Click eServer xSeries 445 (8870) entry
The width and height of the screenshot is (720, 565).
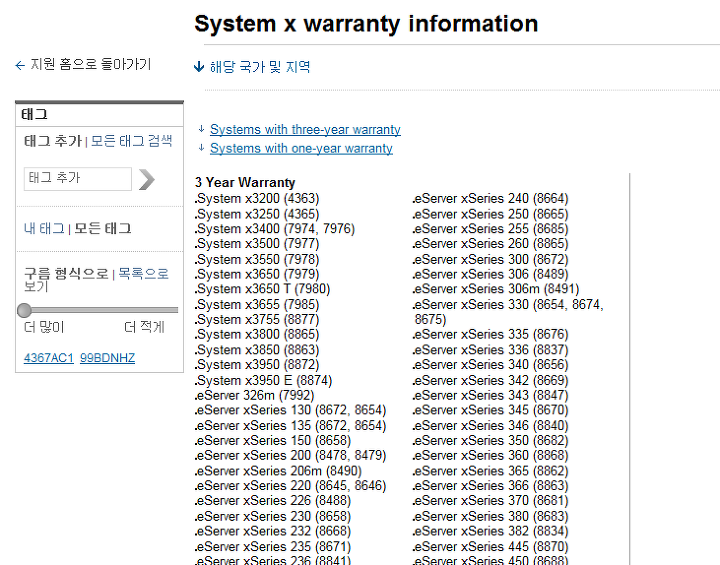click(490, 547)
